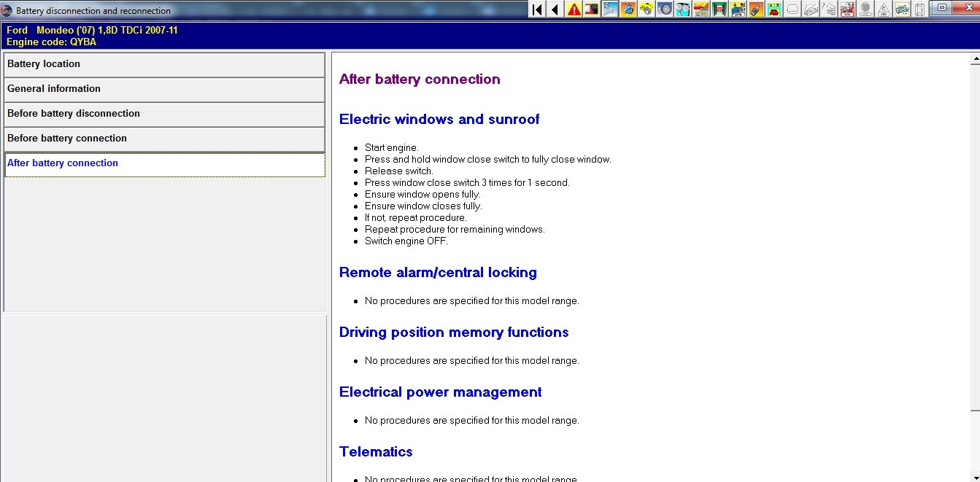The width and height of the screenshot is (980, 482).
Task: Select After battery connection in left panel
Action: click(164, 163)
